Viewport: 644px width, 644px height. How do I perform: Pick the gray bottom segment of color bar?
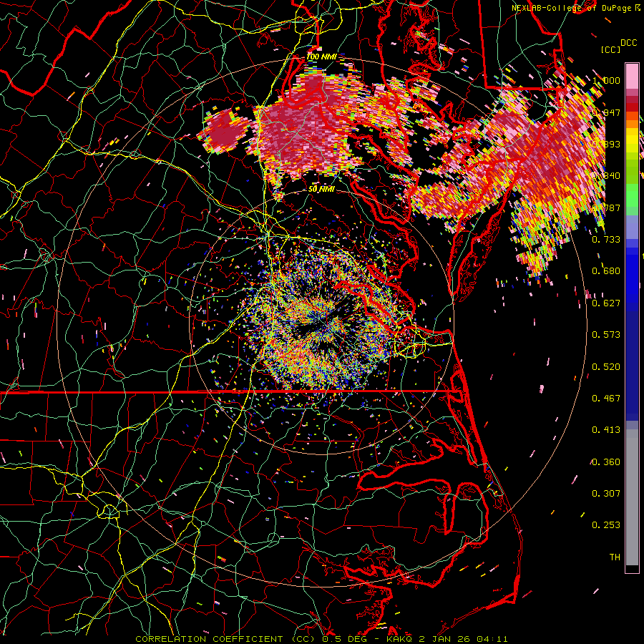(x=632, y=497)
